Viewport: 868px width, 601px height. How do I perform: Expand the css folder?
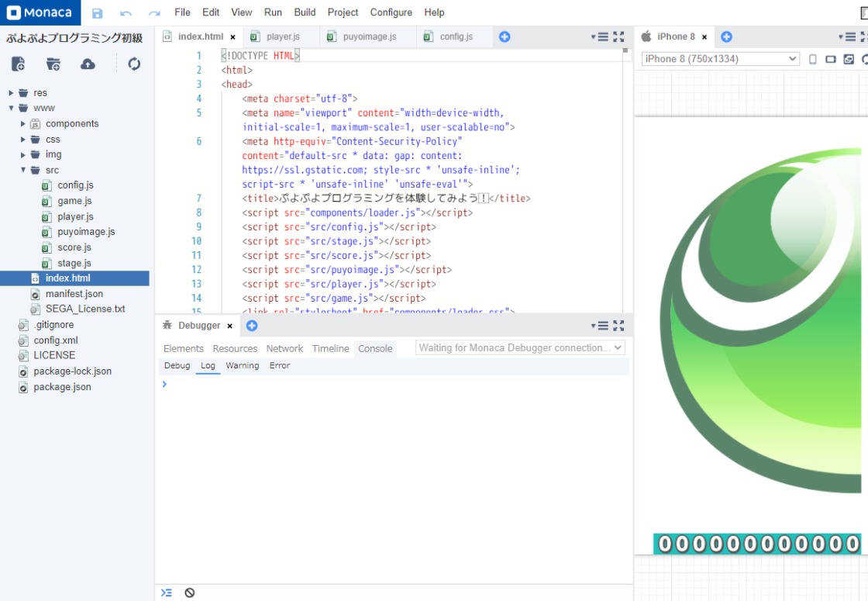point(22,140)
